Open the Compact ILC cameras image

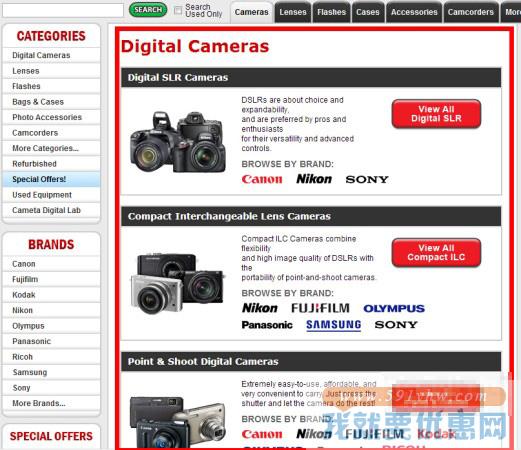click(x=178, y=283)
